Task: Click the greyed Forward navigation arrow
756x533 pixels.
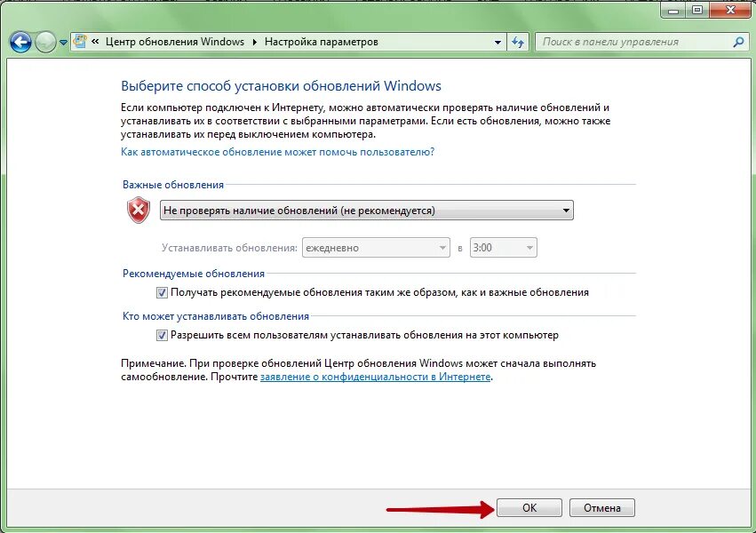Action: pos(46,42)
